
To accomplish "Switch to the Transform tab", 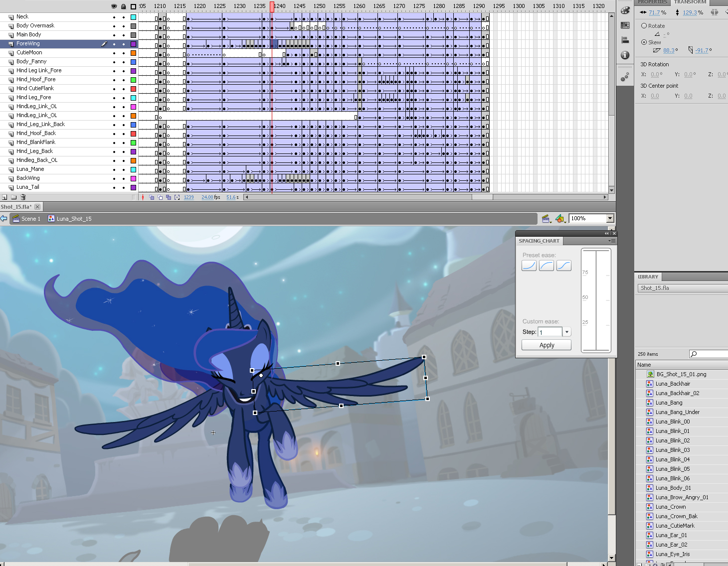I will click(x=690, y=2).
